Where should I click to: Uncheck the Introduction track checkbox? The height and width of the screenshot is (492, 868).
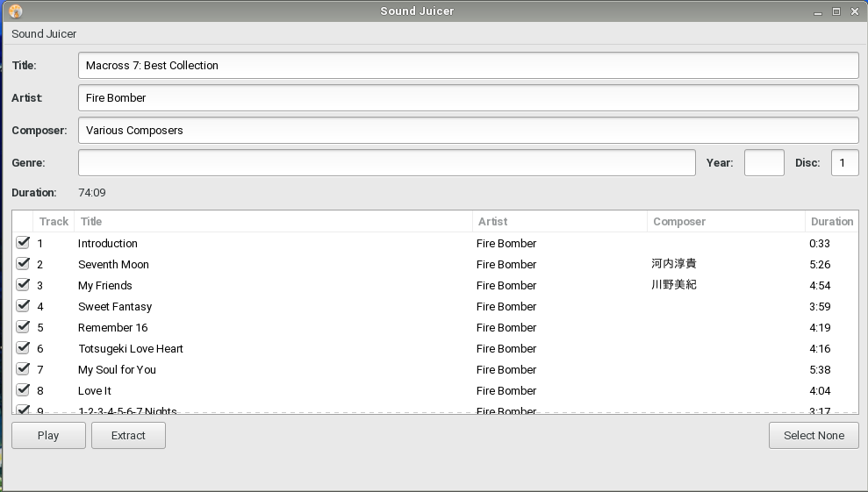[x=23, y=243]
